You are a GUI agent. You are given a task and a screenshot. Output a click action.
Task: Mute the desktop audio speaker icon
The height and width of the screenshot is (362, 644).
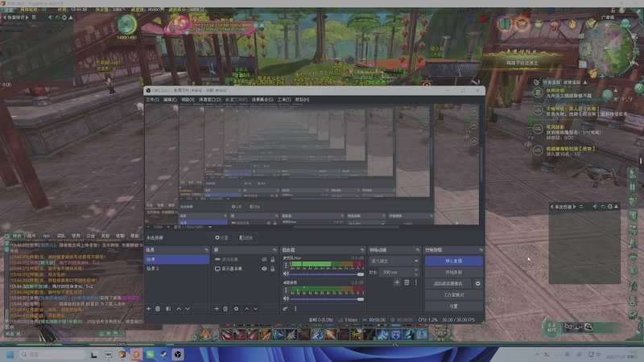(x=286, y=298)
